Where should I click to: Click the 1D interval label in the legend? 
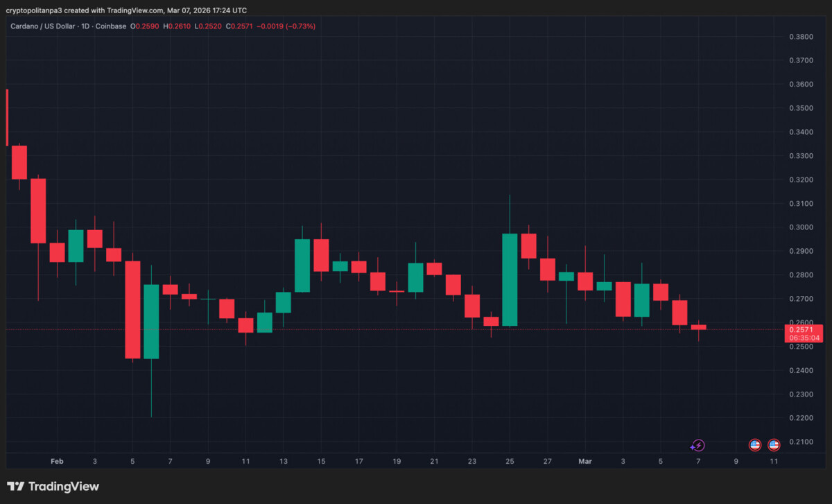point(86,26)
